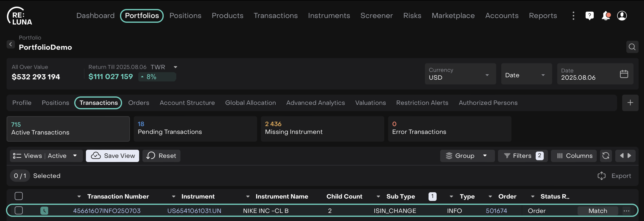
Task: Open the calendar date picker icon
Action: 624,74
